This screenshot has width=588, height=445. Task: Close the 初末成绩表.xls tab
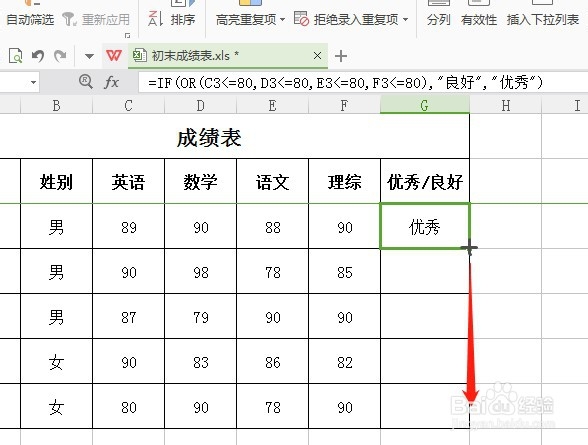[x=317, y=56]
